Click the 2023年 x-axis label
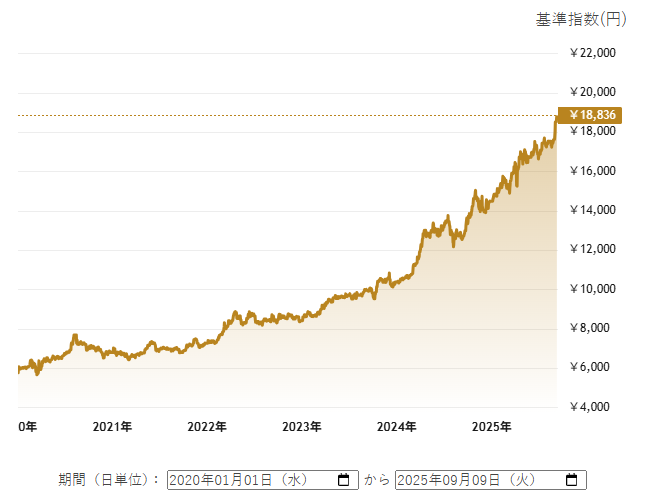The image size is (665, 499). pyautogui.click(x=302, y=427)
